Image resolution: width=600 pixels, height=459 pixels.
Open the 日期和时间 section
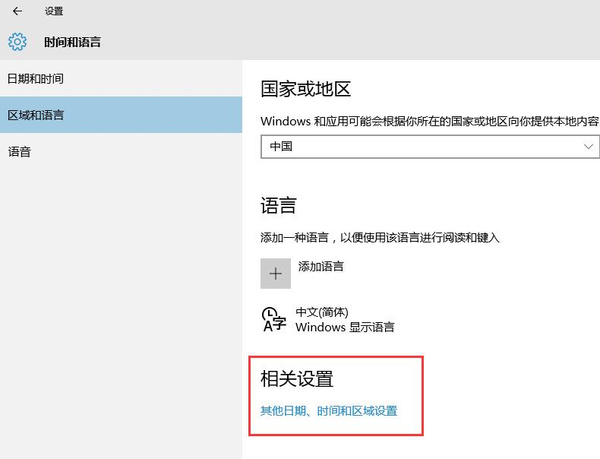tap(121, 79)
